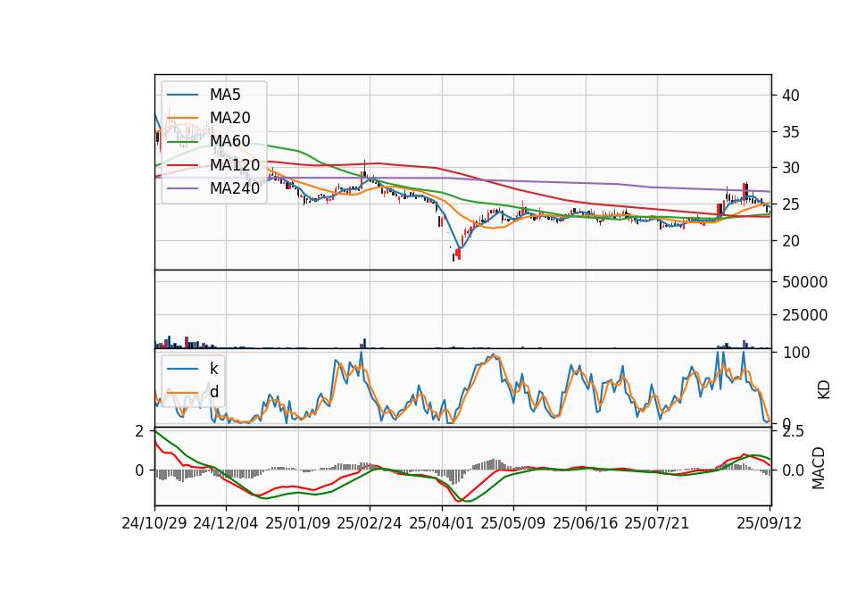Click the price axis value 30
This screenshot has height=616, width=857.
tap(790, 169)
